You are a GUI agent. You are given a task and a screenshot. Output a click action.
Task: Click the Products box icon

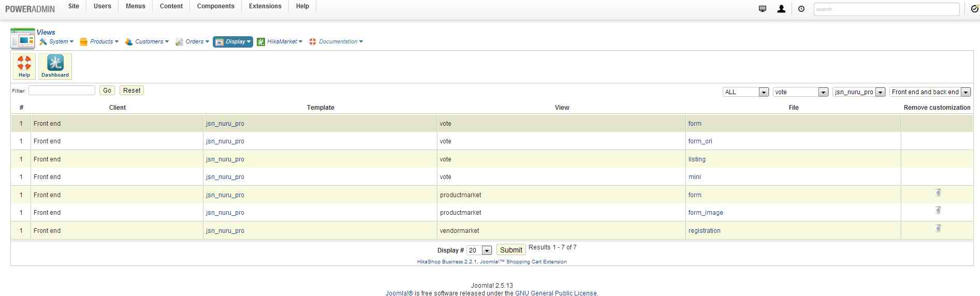[83, 42]
